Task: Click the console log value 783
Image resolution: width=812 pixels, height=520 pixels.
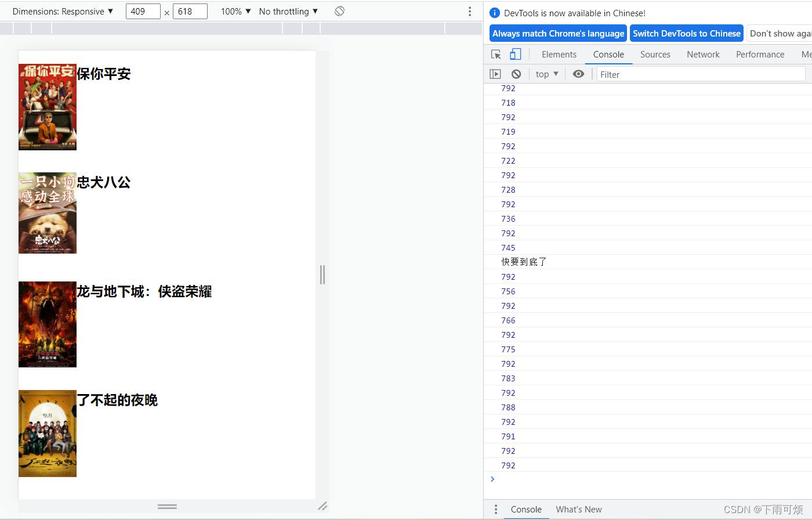Action: pos(508,378)
